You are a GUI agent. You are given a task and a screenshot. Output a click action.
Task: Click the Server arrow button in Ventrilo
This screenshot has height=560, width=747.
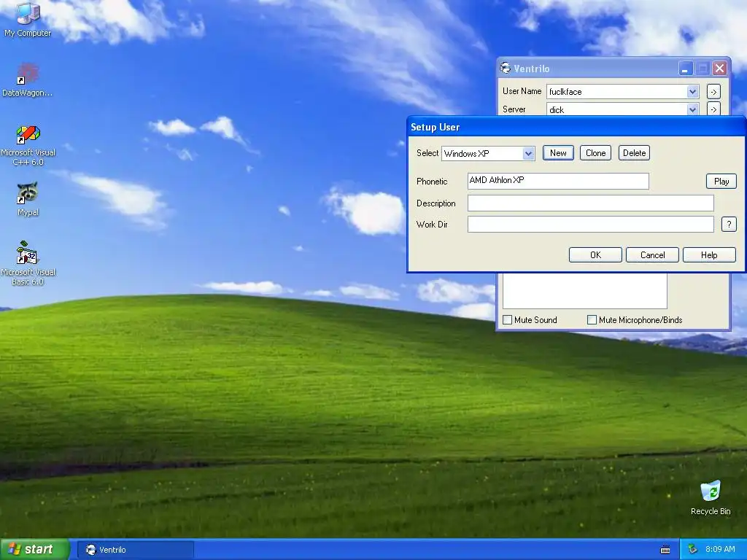pos(713,109)
